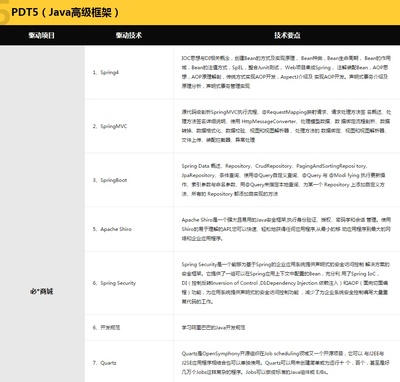Screen dimensions: 400x382
Task: Select the 驱动项目 column header
Action: click(x=41, y=35)
